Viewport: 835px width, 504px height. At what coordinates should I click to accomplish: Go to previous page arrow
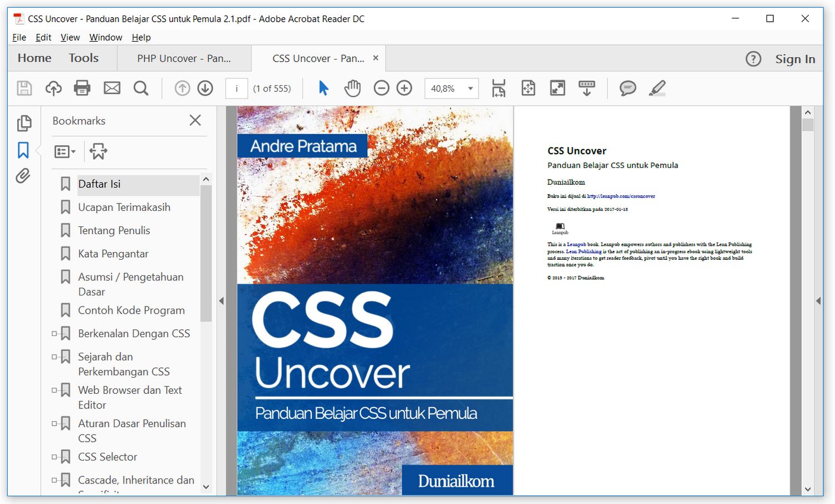tap(183, 88)
